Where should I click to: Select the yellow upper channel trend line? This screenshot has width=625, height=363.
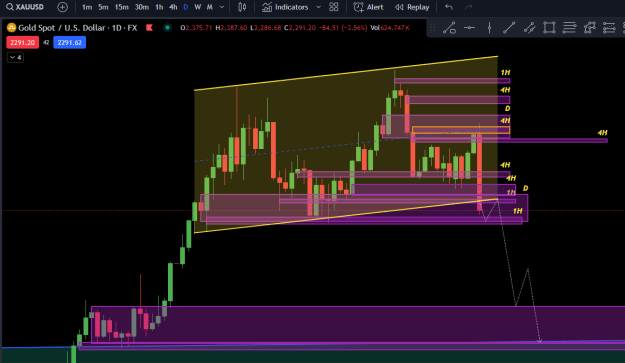tap(346, 73)
